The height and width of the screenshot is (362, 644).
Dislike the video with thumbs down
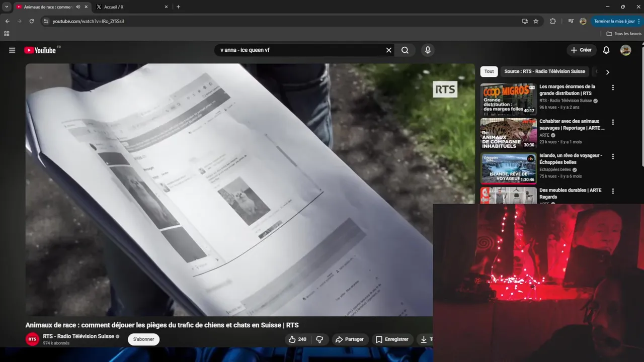[319, 339]
